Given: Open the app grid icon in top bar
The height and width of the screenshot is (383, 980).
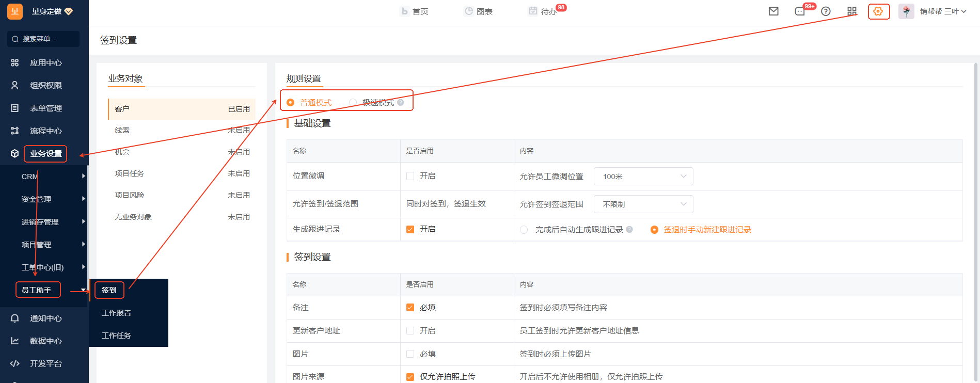Looking at the screenshot, I should click(852, 11).
